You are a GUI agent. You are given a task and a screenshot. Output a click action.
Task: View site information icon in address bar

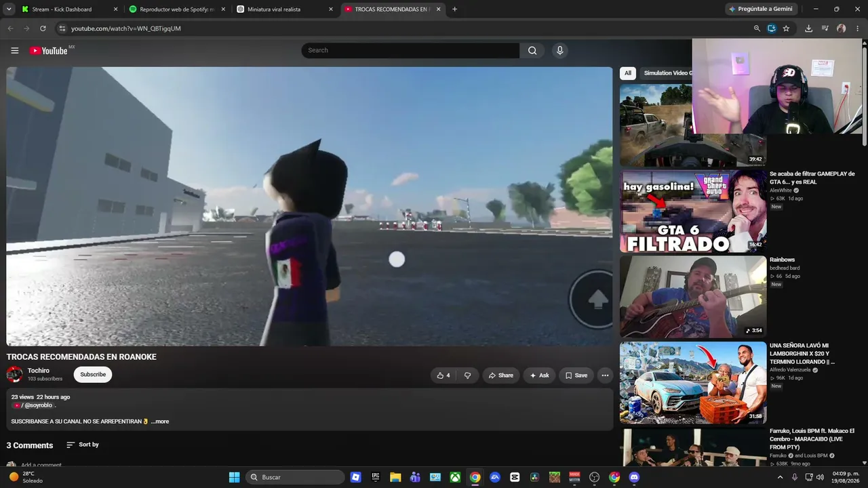coord(62,28)
